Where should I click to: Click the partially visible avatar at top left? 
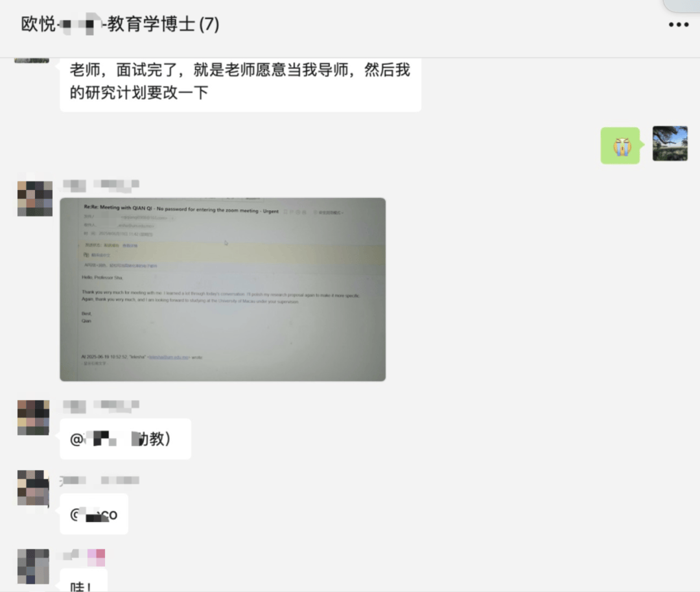pyautogui.click(x=32, y=60)
